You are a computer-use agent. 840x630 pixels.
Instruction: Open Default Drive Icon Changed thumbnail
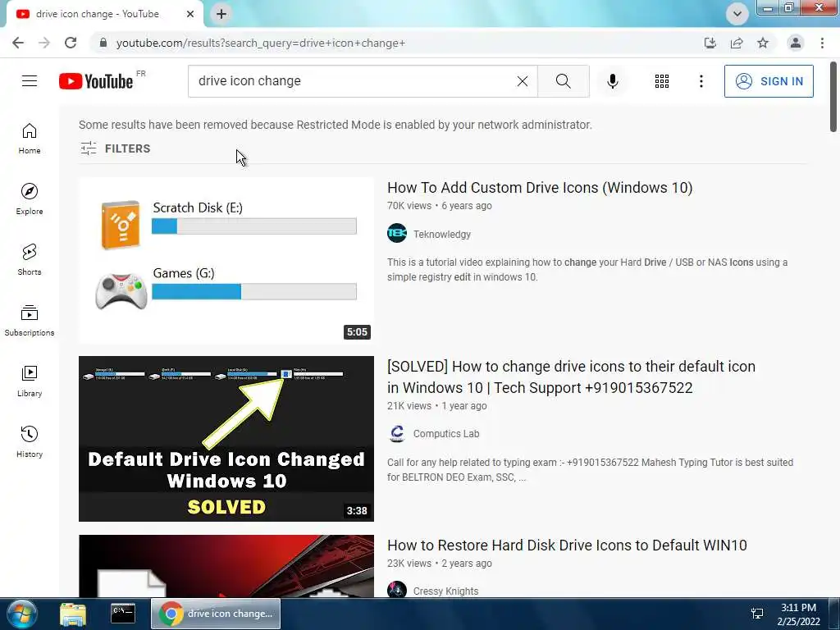[226, 439]
